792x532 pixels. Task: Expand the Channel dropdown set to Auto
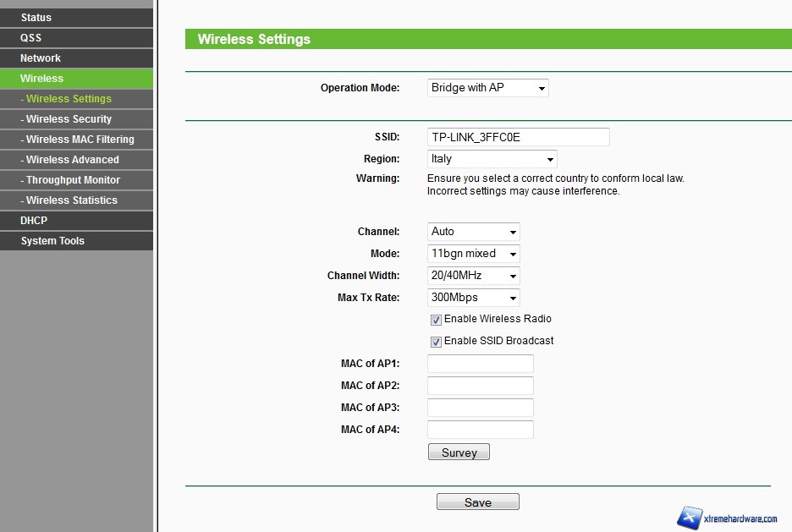coord(473,232)
